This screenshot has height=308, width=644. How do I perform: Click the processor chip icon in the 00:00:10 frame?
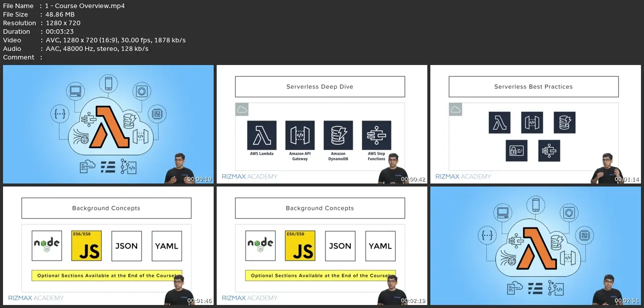pos(158,114)
